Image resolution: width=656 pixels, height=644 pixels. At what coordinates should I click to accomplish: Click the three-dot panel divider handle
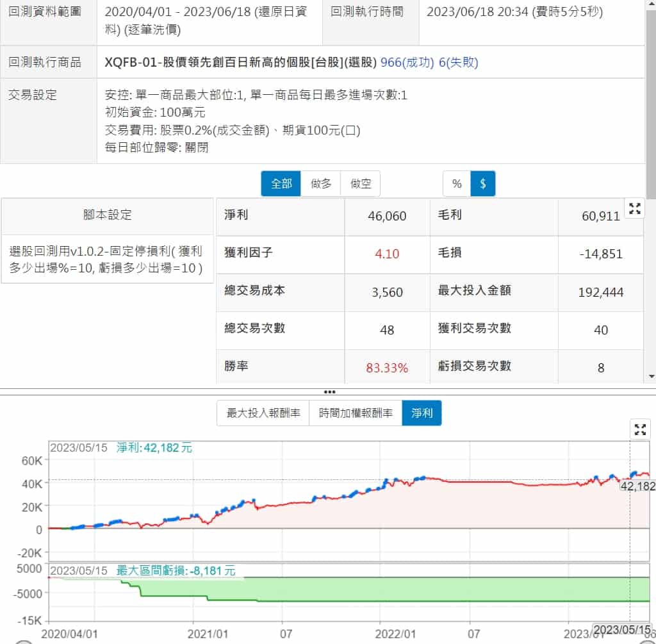(x=329, y=392)
